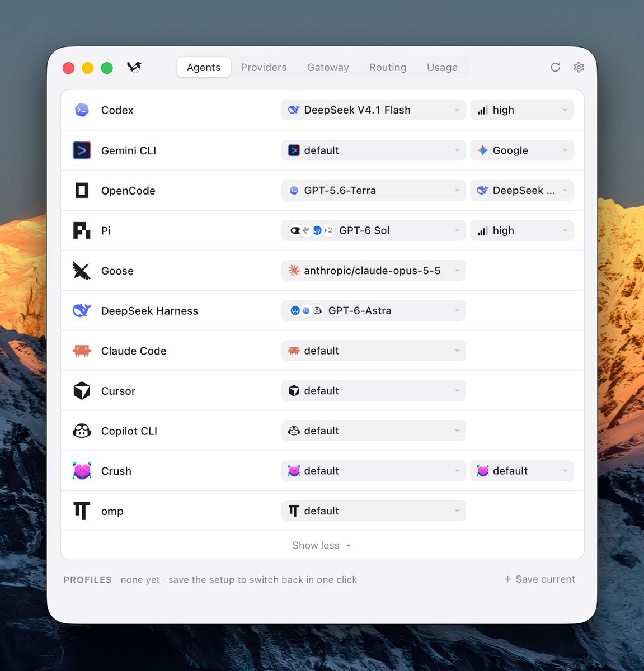Click the Goose agent icon
The height and width of the screenshot is (671, 644).
click(82, 271)
